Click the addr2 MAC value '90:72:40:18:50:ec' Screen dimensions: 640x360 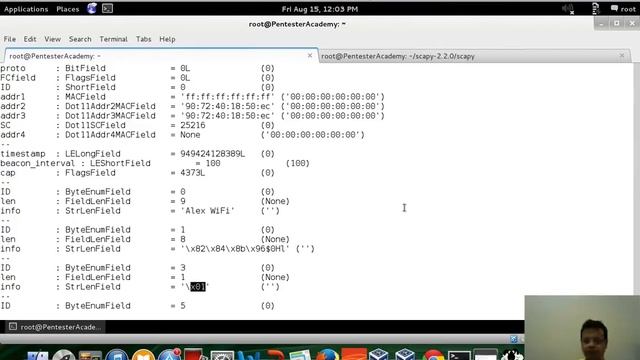(228, 106)
